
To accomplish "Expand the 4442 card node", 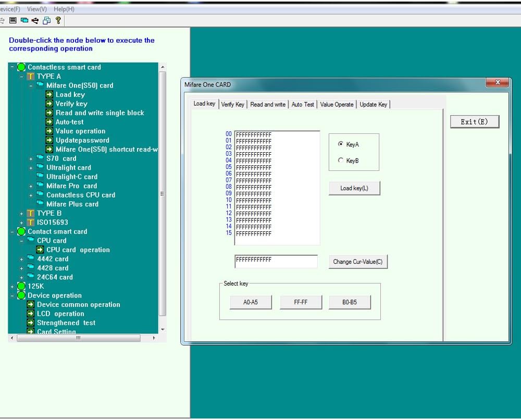I will click(21, 259).
